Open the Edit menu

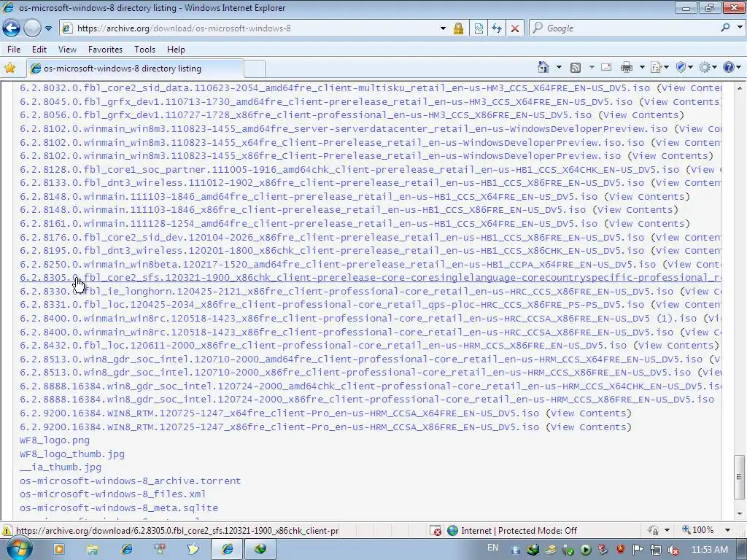click(39, 50)
